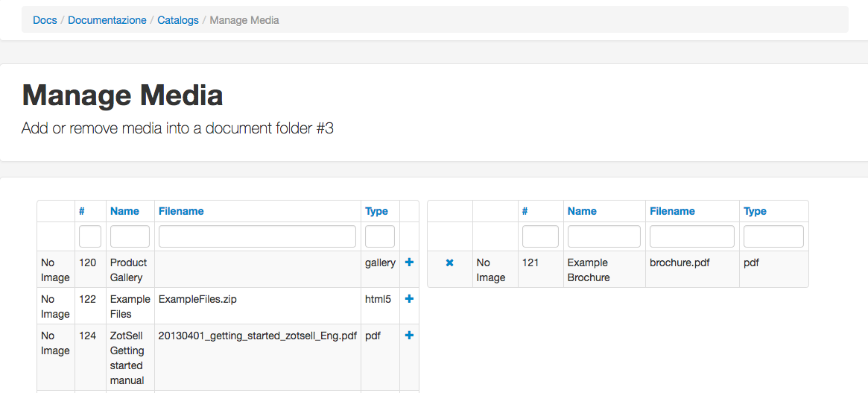Focus the left table # filter box
Viewport: 868px width, 393px height.
click(x=90, y=236)
